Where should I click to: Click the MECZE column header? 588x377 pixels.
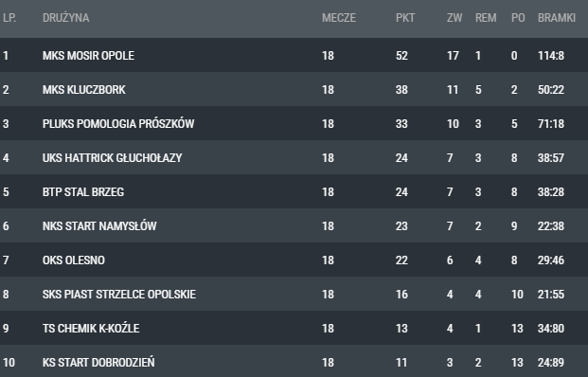pos(339,18)
